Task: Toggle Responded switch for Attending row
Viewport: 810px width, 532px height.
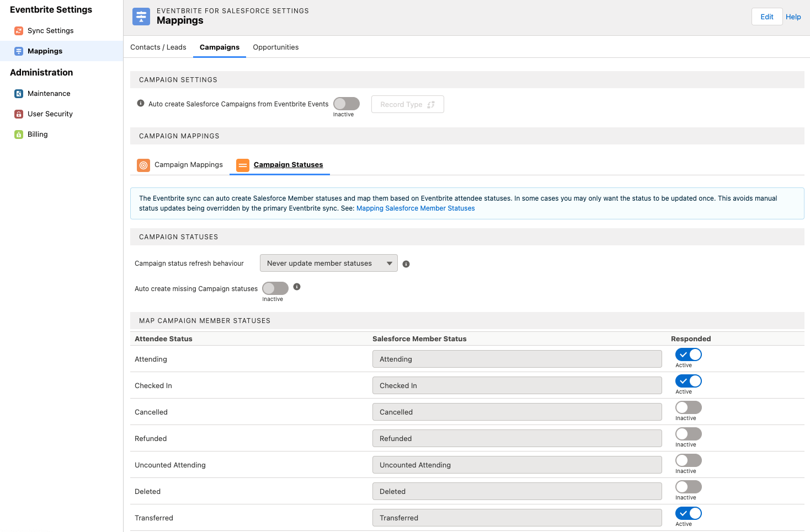Action: 689,354
